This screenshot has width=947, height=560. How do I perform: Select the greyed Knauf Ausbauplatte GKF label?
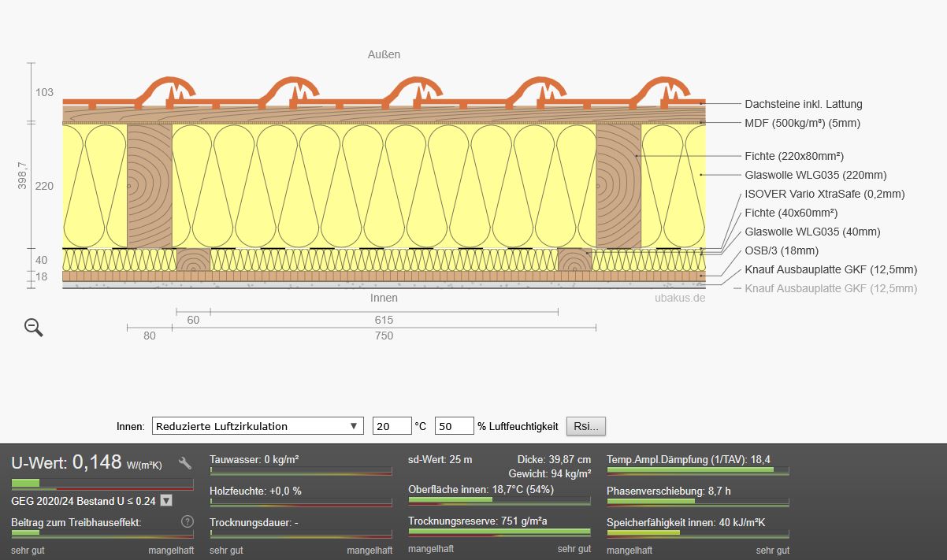[830, 288]
